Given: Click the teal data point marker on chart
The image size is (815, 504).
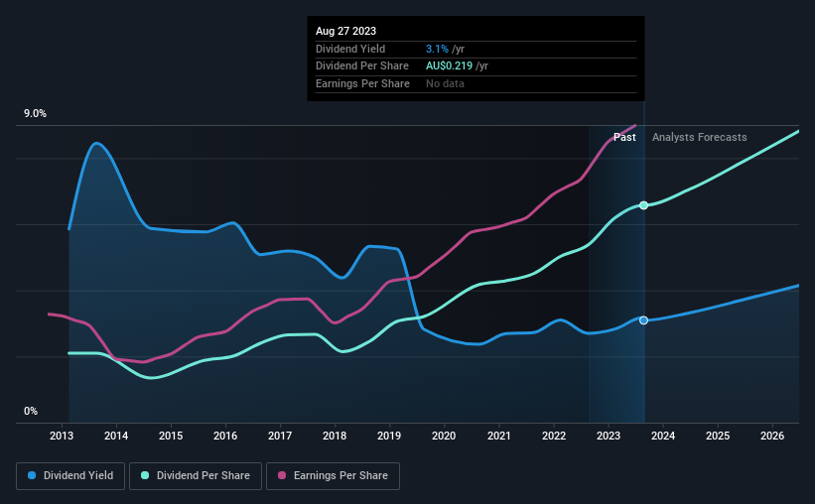Looking at the screenshot, I should point(643,205).
